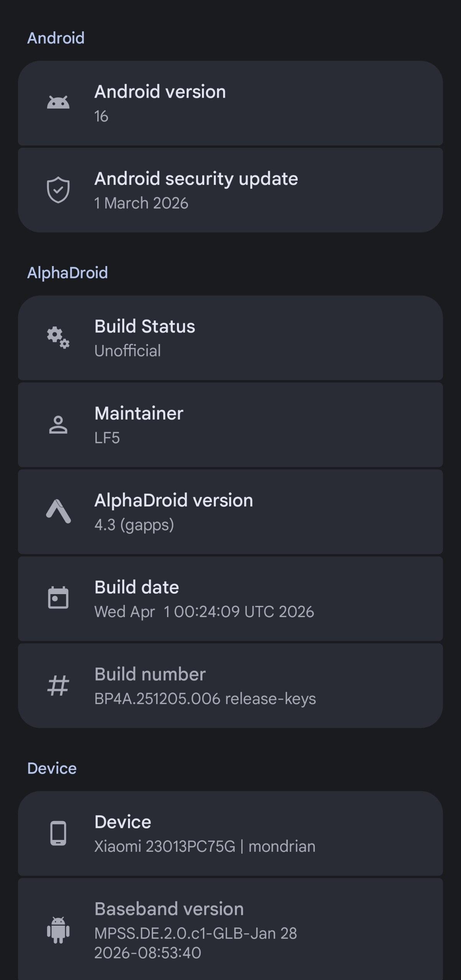Tap the Android robot head icon
This screenshot has width=461, height=980.
click(x=58, y=103)
